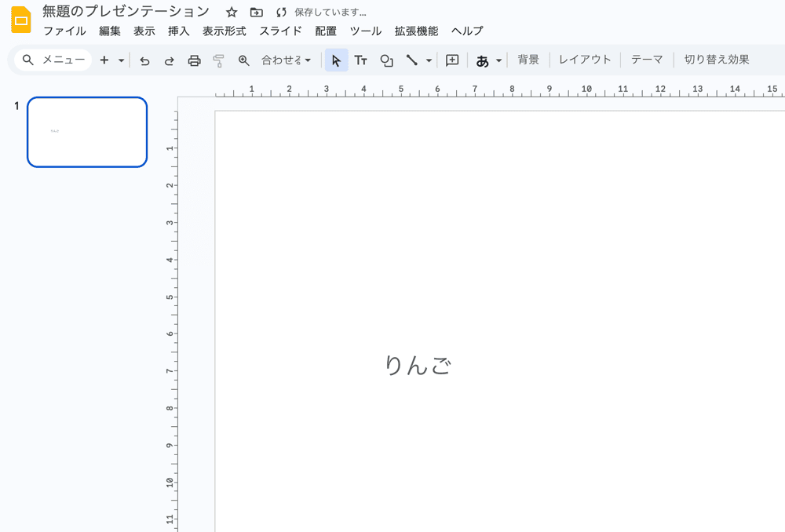Open the 挿入 menu

tap(179, 31)
